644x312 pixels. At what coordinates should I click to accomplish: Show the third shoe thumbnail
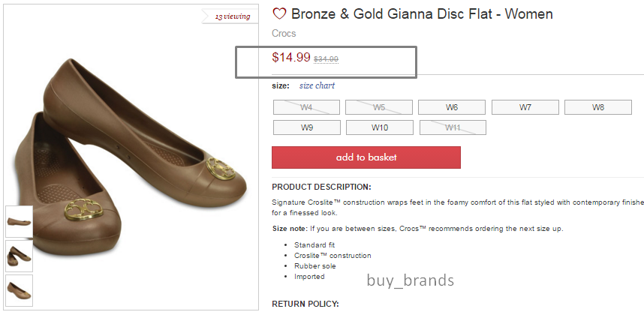click(19, 289)
